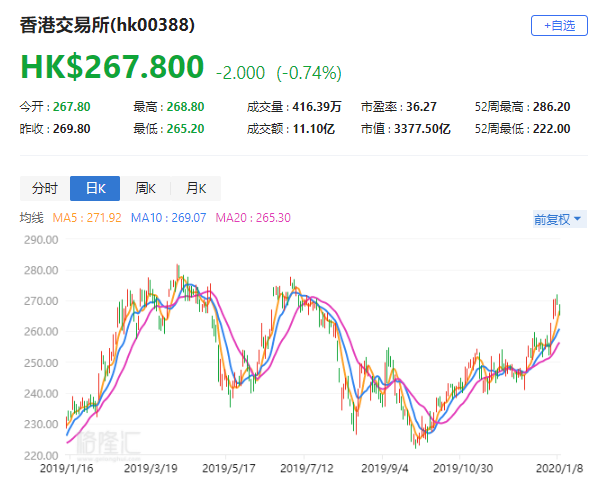Screen dimensions: 601x477
Task: Click the 香港交易所(hk00388) stock title
Action: (108, 24)
